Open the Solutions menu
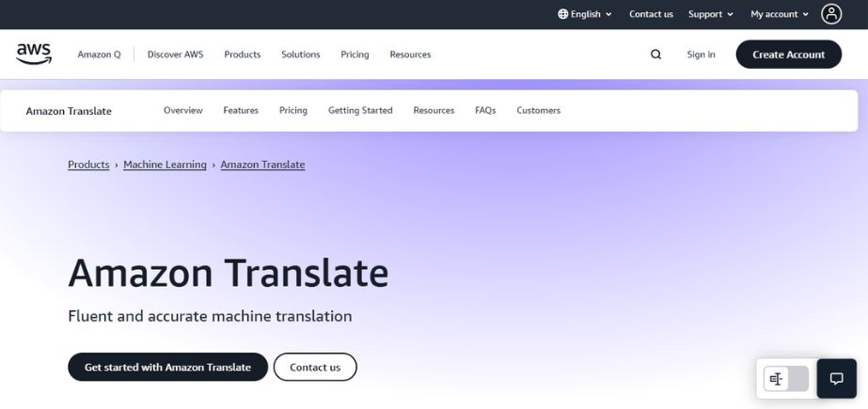This screenshot has height=409, width=868. tap(301, 55)
